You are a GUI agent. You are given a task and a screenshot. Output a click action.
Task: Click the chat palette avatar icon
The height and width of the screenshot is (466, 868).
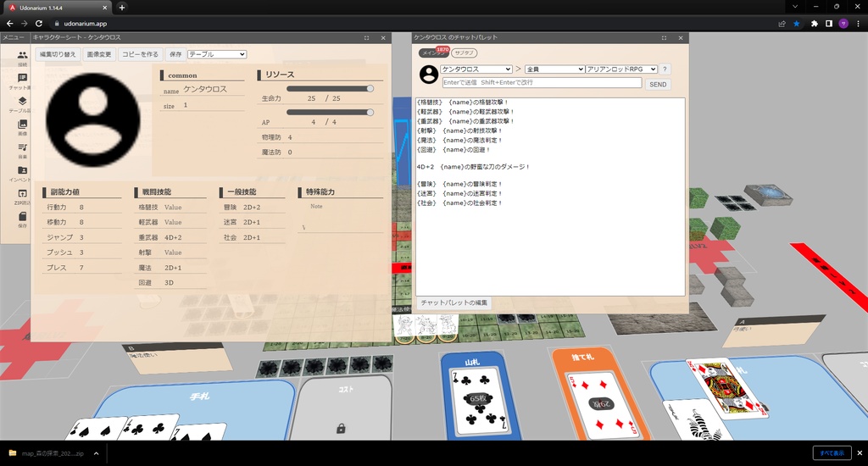(428, 75)
